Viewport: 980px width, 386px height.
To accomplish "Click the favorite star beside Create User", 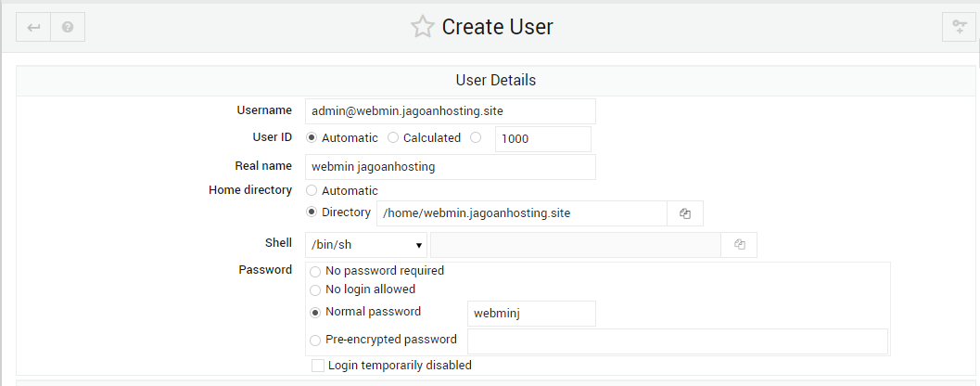I will click(422, 27).
